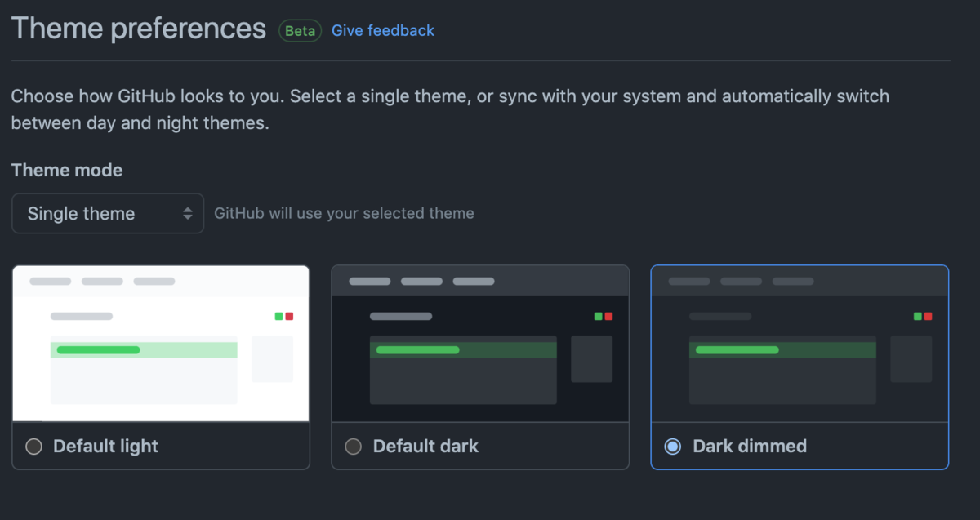Select the Default light radio button
The height and width of the screenshot is (520, 980).
(33, 447)
